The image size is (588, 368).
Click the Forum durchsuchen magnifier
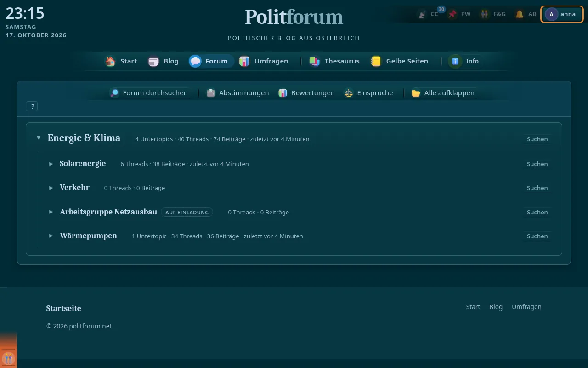(x=114, y=93)
